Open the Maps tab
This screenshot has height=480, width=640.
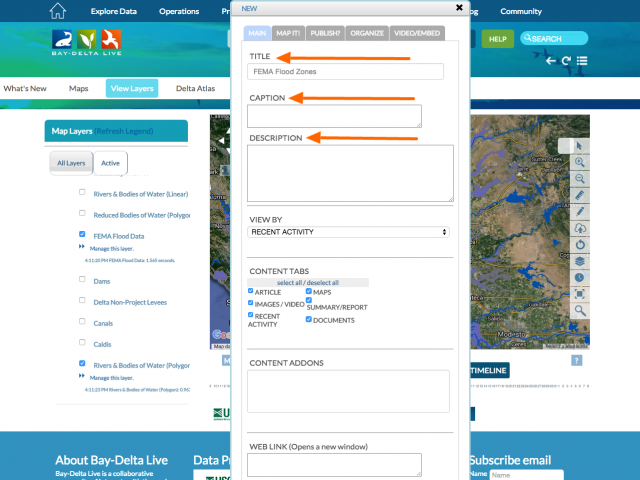pyautogui.click(x=78, y=88)
